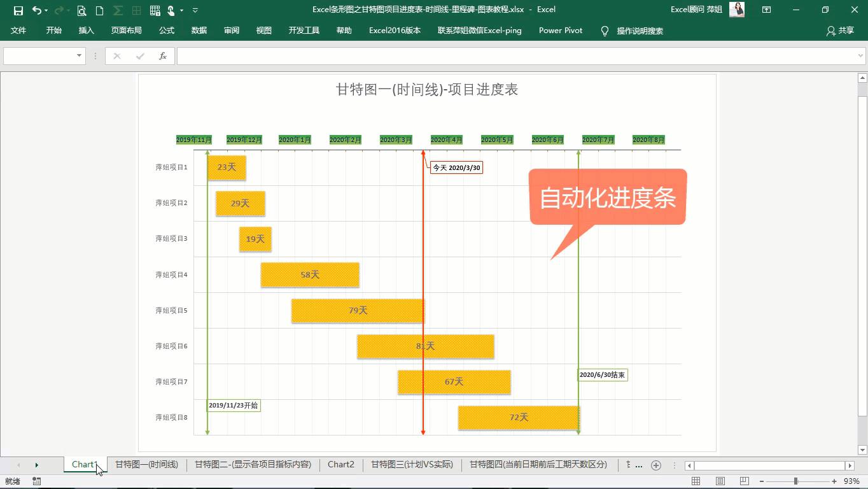
Task: Open the 文件 menu
Action: [18, 31]
